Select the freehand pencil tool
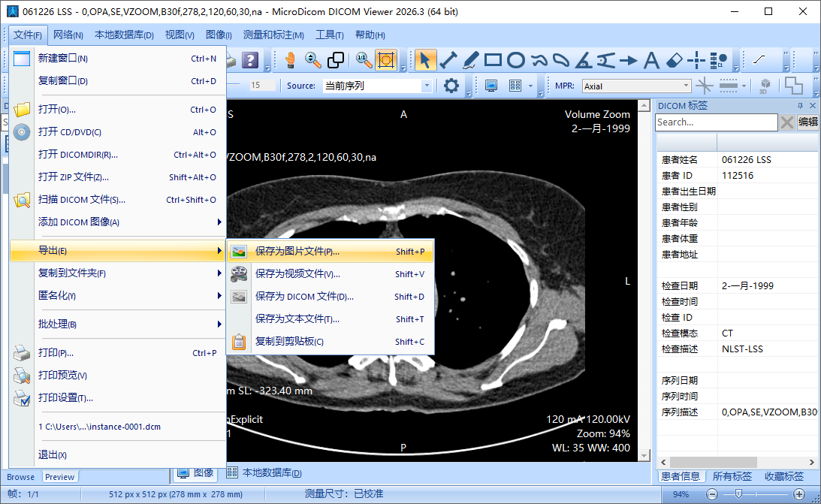The image size is (821, 504). coord(470,60)
